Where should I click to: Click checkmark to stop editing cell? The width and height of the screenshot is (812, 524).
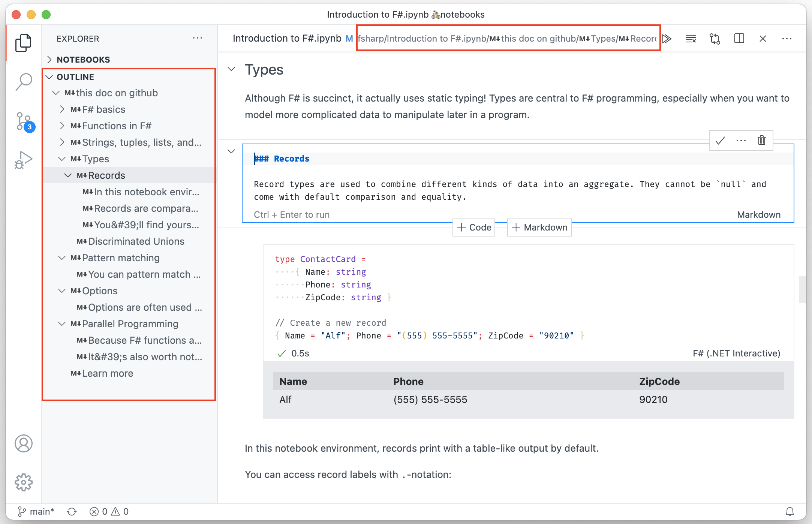[x=720, y=141]
